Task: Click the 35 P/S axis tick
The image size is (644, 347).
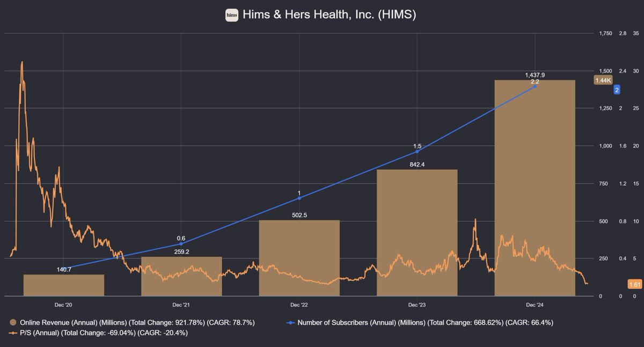Action: 636,33
